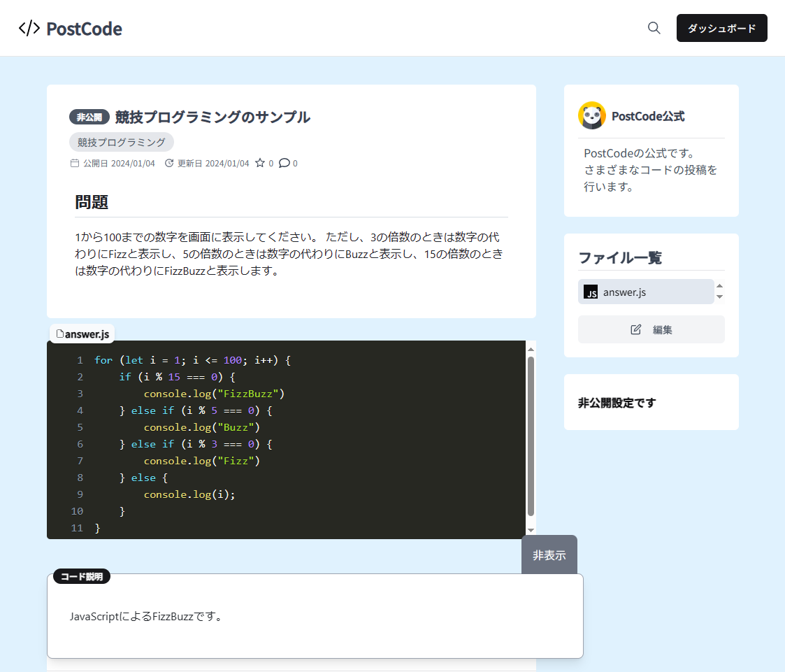Image resolution: width=785 pixels, height=672 pixels.
Task: Open comments via the speech bubble icon
Action: (x=284, y=163)
